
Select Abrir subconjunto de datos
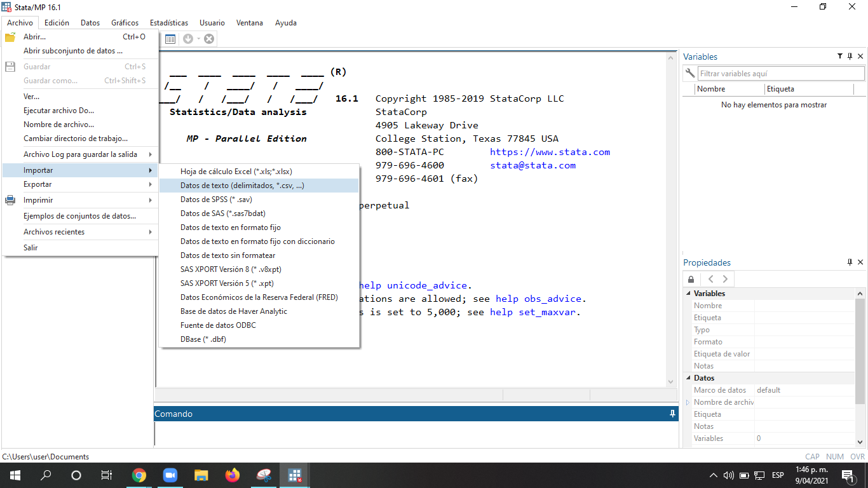click(x=80, y=51)
